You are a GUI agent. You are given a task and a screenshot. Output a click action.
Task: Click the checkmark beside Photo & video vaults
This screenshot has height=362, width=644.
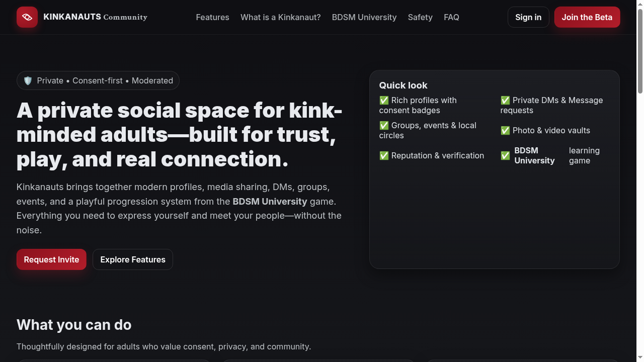(x=505, y=131)
